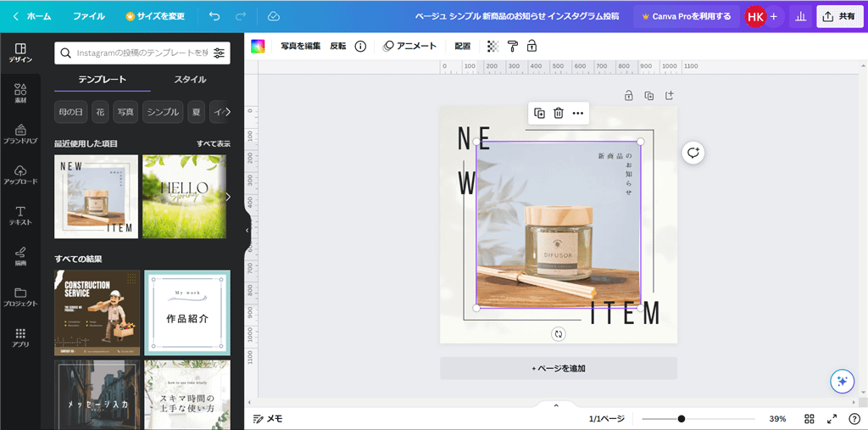The width and height of the screenshot is (868, 430).
Task: Click the cloud save status icon
Action: [x=273, y=16]
